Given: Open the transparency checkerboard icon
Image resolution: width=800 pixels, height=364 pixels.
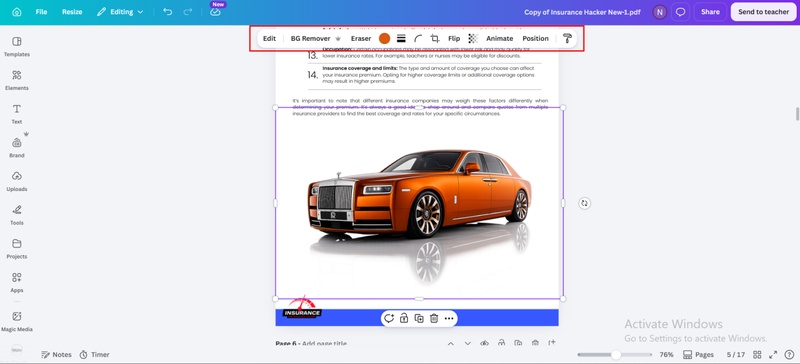Looking at the screenshot, I should tap(473, 38).
